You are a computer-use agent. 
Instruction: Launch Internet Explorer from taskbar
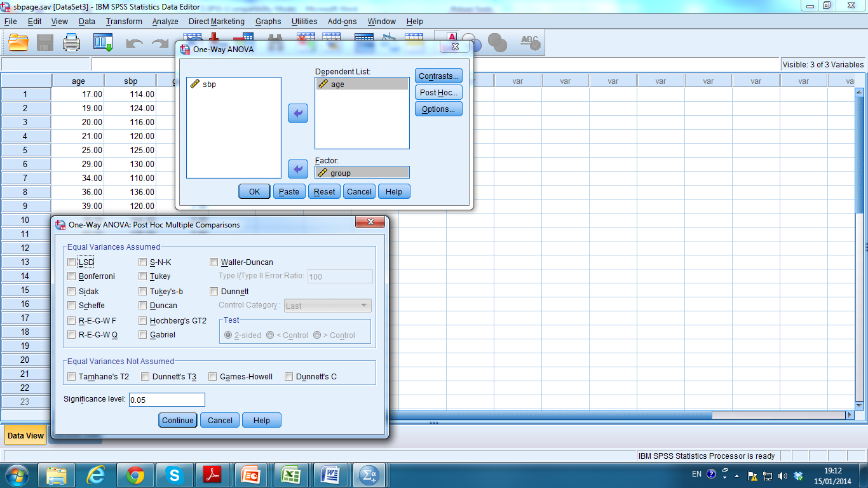point(96,475)
